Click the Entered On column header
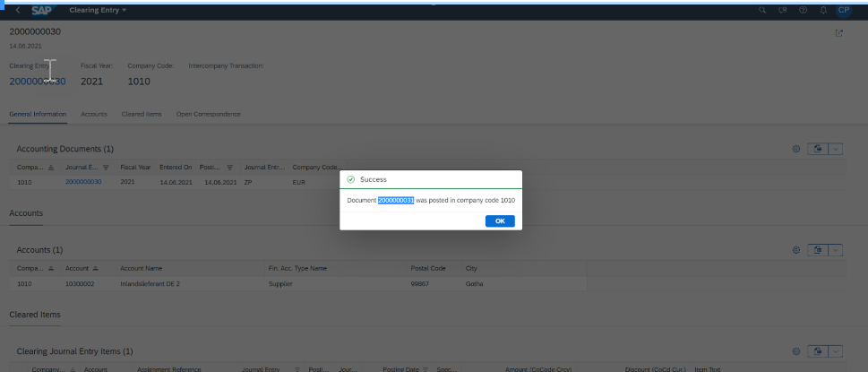Image resolution: width=868 pixels, height=372 pixels. click(x=176, y=167)
